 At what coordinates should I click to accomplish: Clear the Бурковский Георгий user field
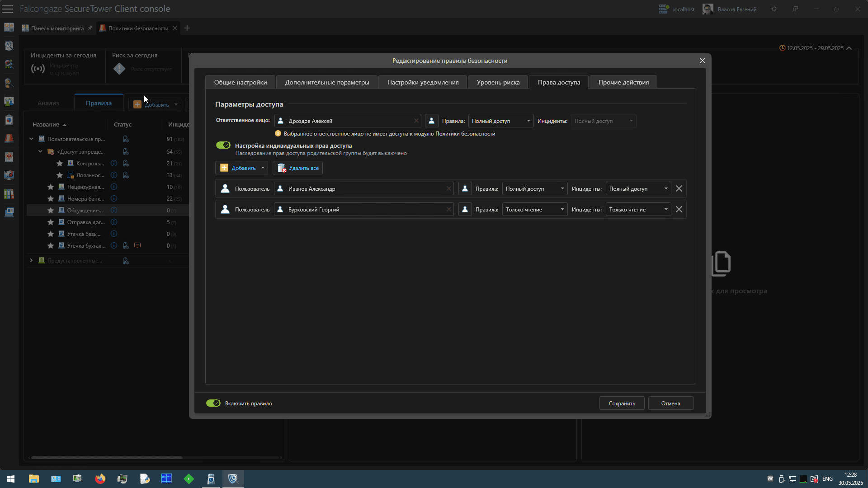pos(448,210)
